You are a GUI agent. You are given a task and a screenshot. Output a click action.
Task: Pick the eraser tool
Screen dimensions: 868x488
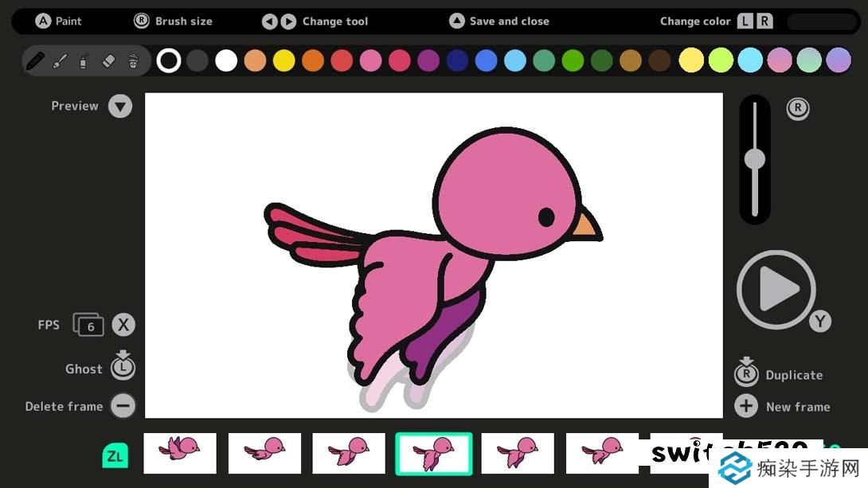point(109,61)
